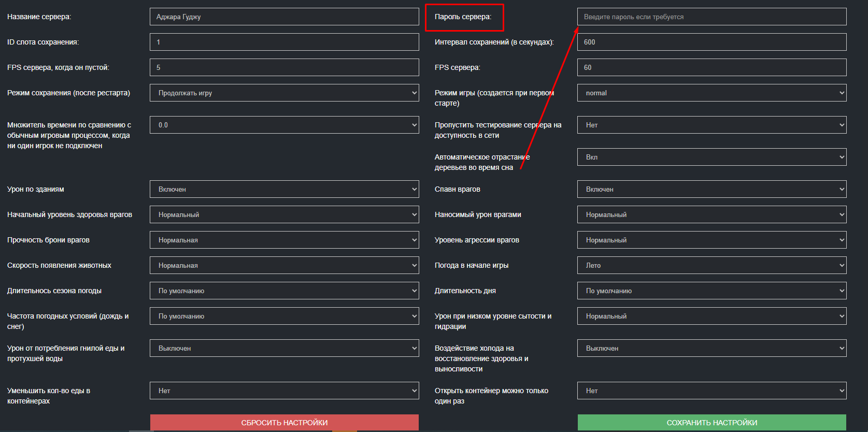Open 'Пропустить тестирование сервера' dropdown
The image size is (868, 432).
tap(712, 125)
